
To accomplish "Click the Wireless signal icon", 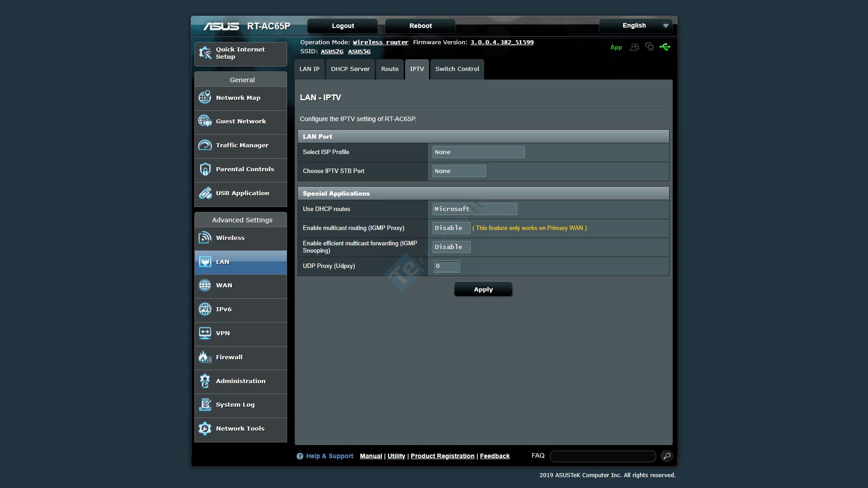I will point(205,237).
